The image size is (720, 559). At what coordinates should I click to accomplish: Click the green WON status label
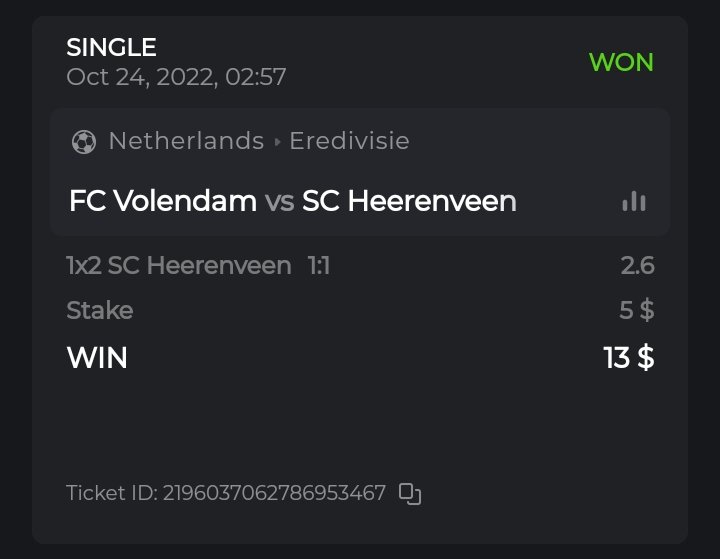click(621, 62)
